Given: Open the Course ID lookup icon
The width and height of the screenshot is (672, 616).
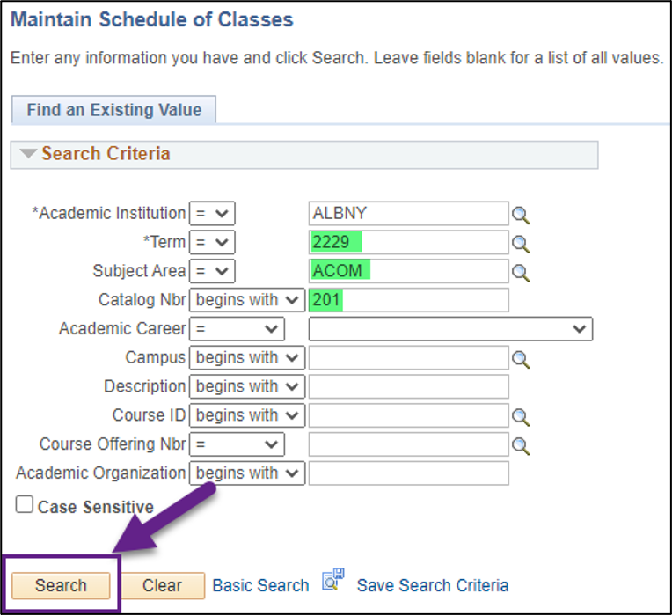Looking at the screenshot, I should pyautogui.click(x=521, y=417).
